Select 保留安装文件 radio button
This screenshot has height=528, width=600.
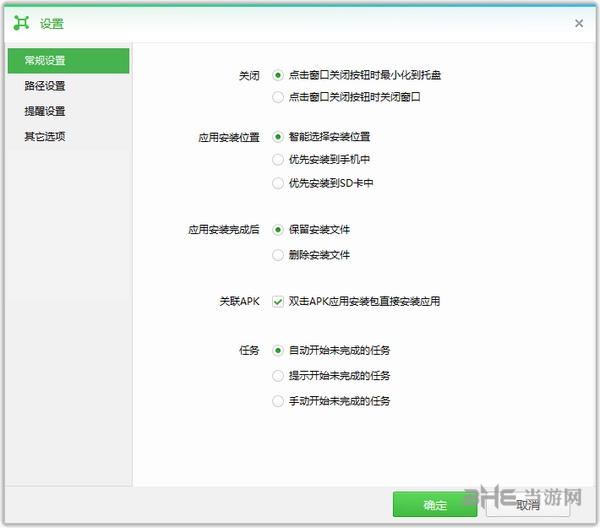278,230
